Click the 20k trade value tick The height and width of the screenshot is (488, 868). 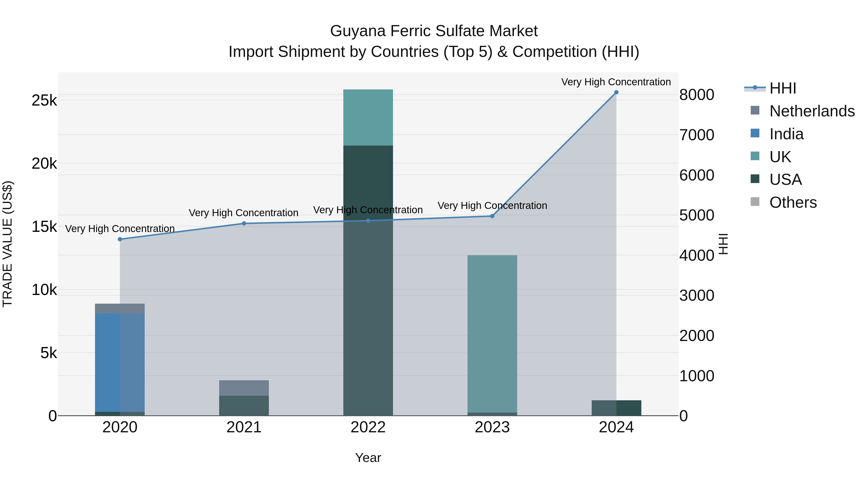pos(44,164)
